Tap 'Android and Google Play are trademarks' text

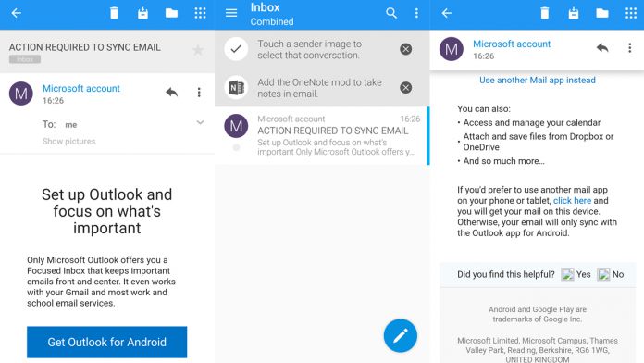538,314
